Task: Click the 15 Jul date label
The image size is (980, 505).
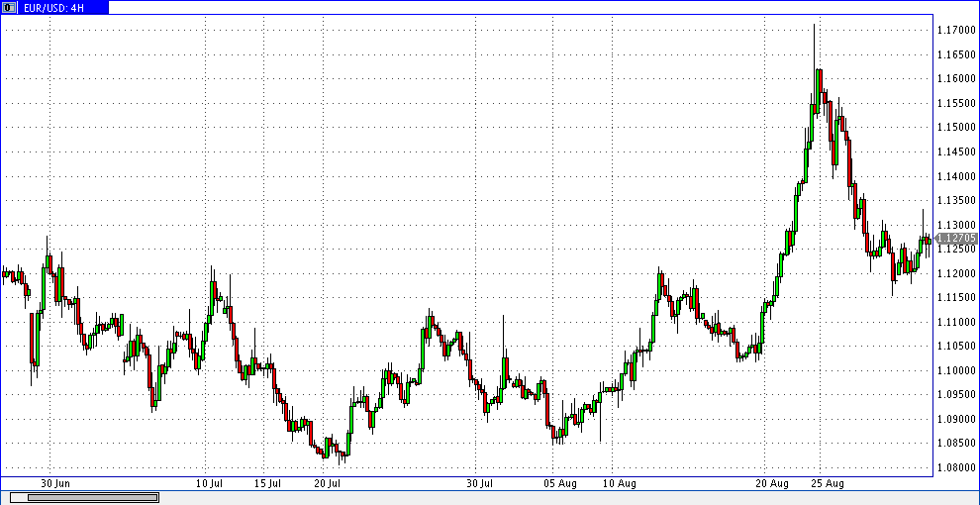Action: tap(268, 484)
